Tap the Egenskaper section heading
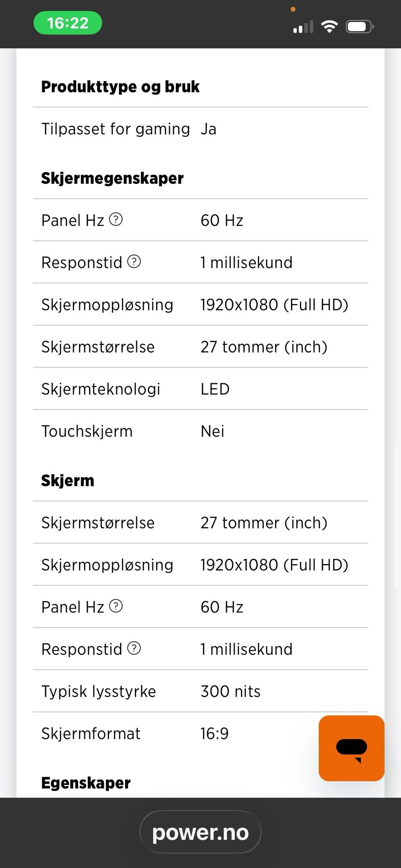The image size is (401, 868). [86, 782]
